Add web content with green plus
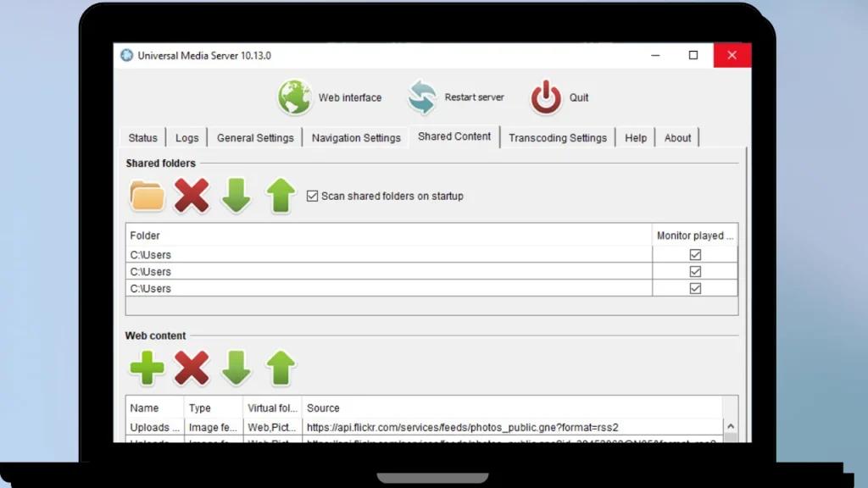The height and width of the screenshot is (488, 868). 147,368
